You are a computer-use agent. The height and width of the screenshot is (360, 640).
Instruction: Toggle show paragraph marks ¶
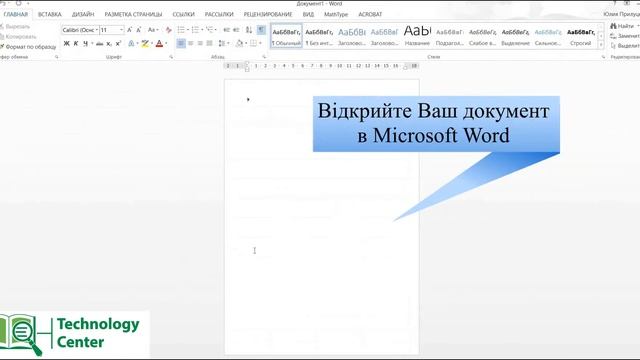coord(261,30)
